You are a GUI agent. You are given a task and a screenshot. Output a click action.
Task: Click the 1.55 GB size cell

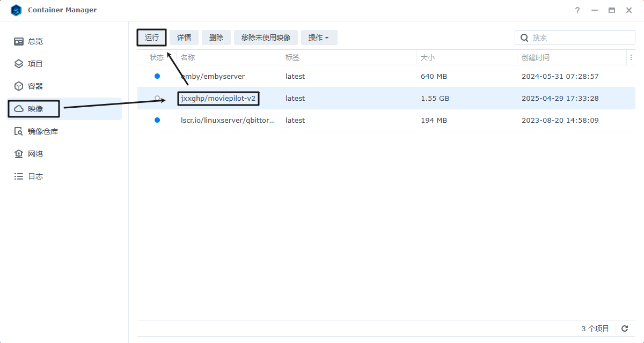(x=435, y=98)
